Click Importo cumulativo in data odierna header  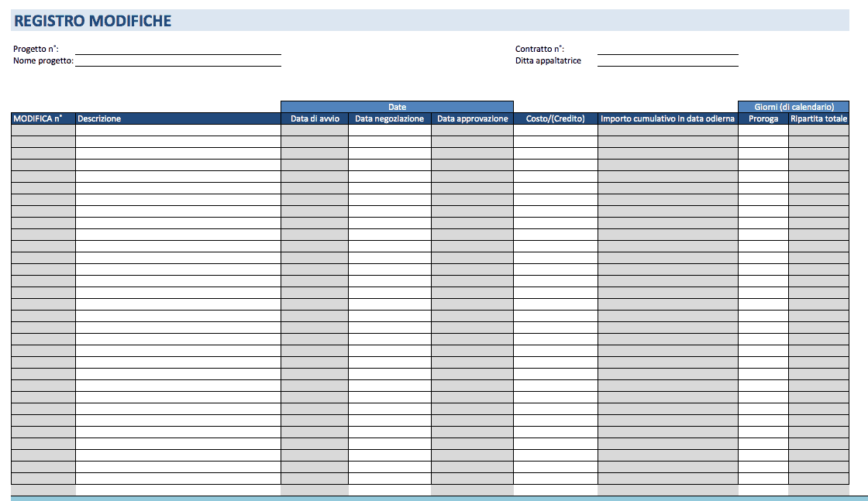pos(667,118)
